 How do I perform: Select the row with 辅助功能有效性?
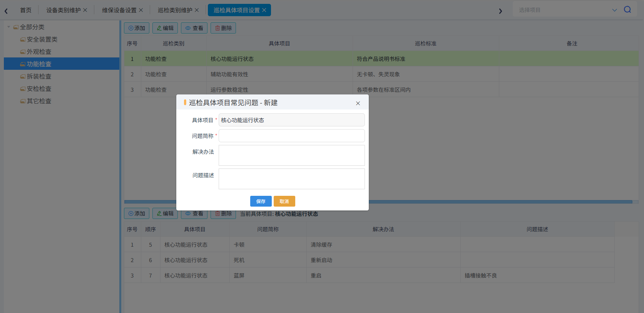point(381,74)
